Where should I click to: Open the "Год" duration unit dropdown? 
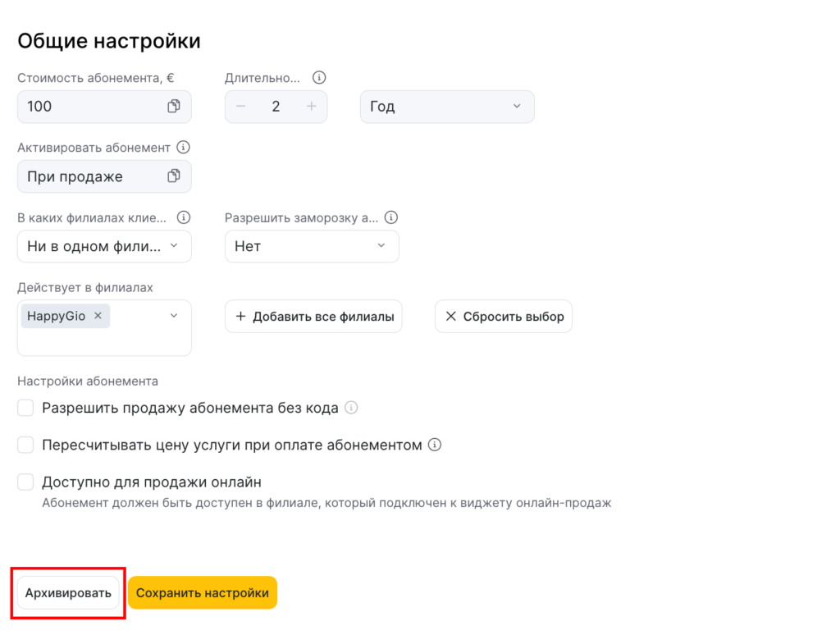tap(447, 107)
